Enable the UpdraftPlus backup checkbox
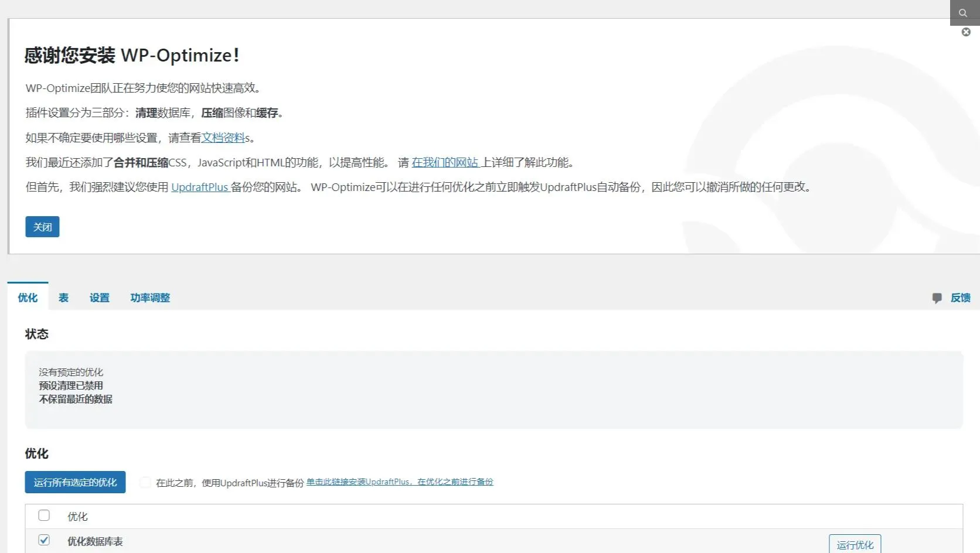The height and width of the screenshot is (553, 980). 145,482
